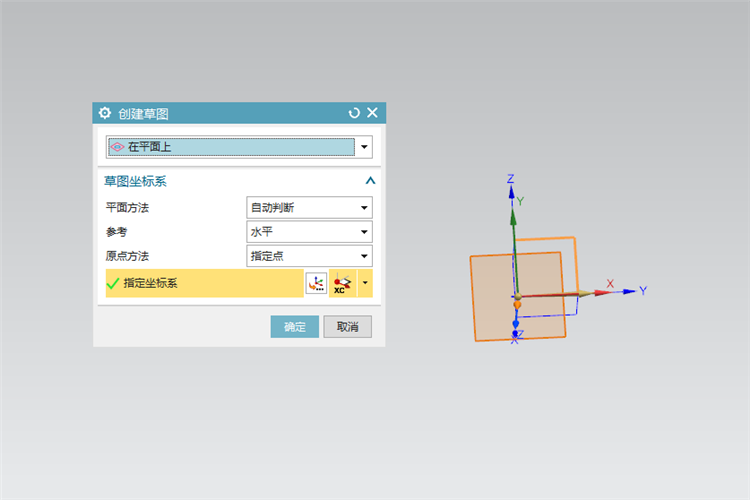Open the 原点方法 dropdown showing 指定点

pos(309,256)
